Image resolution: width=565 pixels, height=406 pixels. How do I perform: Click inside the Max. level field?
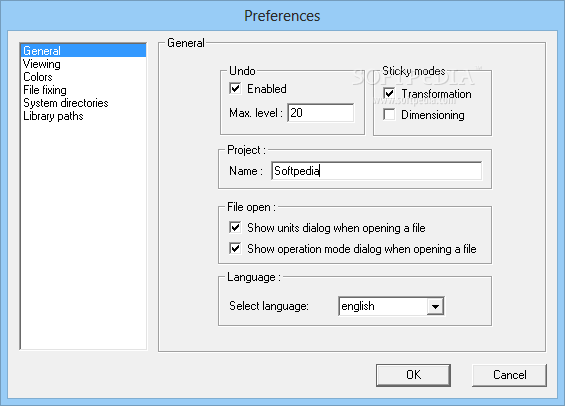[x=321, y=113]
